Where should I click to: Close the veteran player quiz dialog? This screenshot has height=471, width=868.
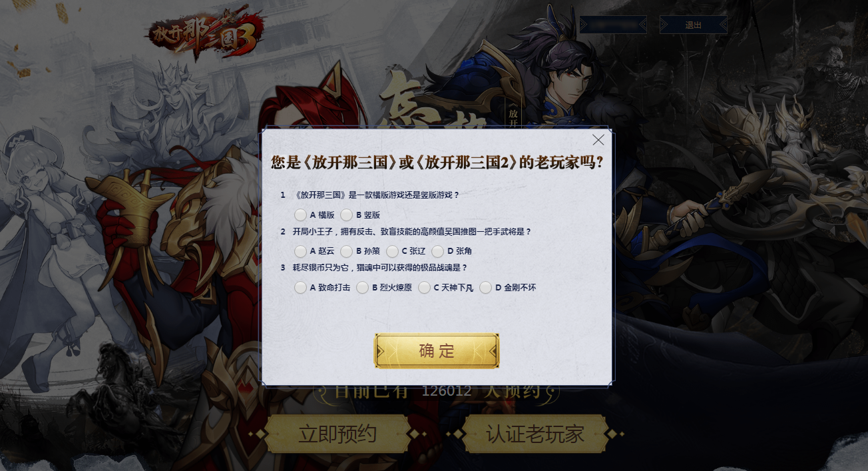pos(598,140)
